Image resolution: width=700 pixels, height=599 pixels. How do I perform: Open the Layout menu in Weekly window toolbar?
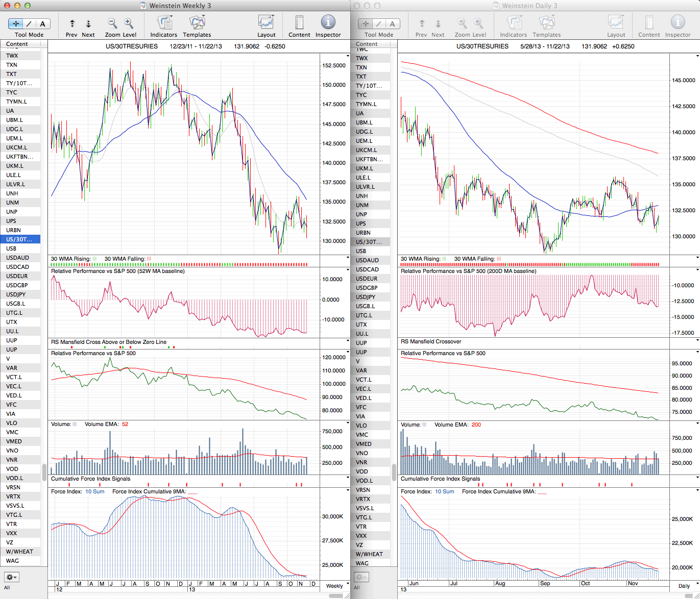point(266,23)
